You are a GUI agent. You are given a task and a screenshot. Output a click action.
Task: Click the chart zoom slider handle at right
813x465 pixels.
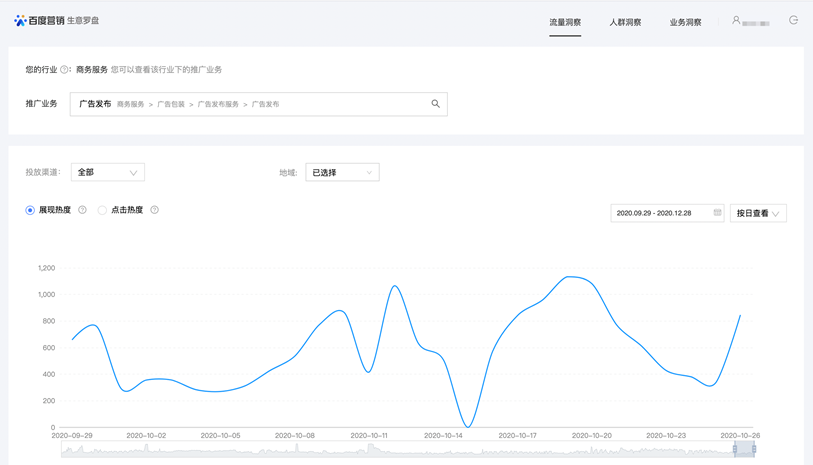point(754,450)
